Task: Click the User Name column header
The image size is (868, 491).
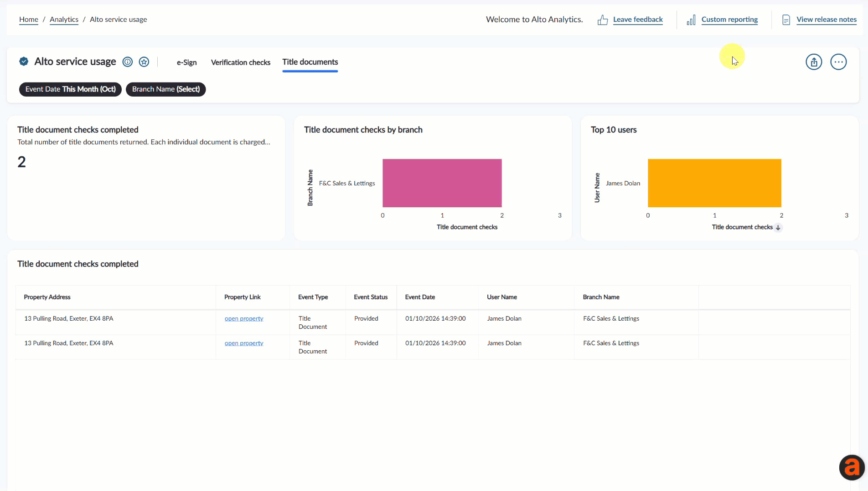Action: [x=502, y=297]
